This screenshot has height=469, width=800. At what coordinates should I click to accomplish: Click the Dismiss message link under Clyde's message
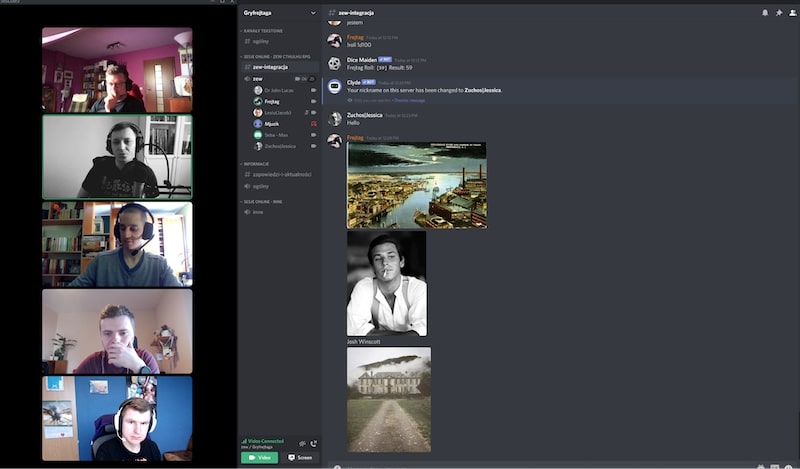pyautogui.click(x=410, y=101)
